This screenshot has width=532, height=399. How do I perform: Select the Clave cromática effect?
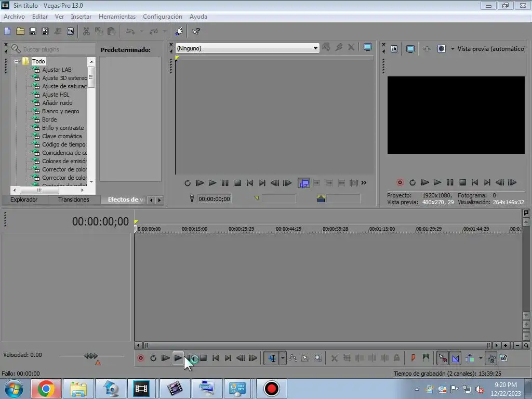click(62, 136)
